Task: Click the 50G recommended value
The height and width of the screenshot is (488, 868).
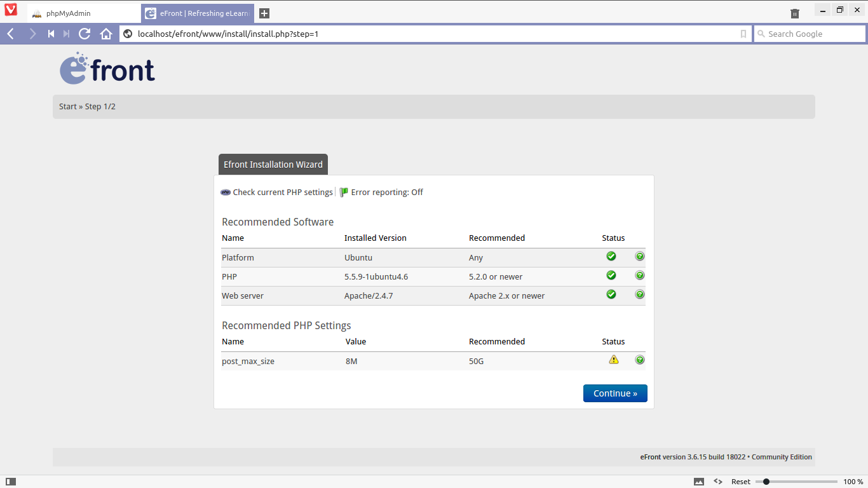Action: click(476, 361)
